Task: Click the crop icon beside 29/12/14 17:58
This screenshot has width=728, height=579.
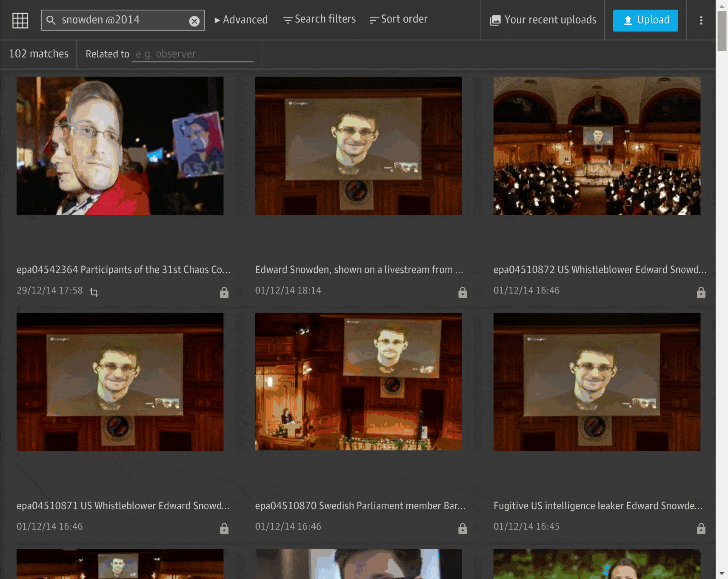Action: [94, 292]
